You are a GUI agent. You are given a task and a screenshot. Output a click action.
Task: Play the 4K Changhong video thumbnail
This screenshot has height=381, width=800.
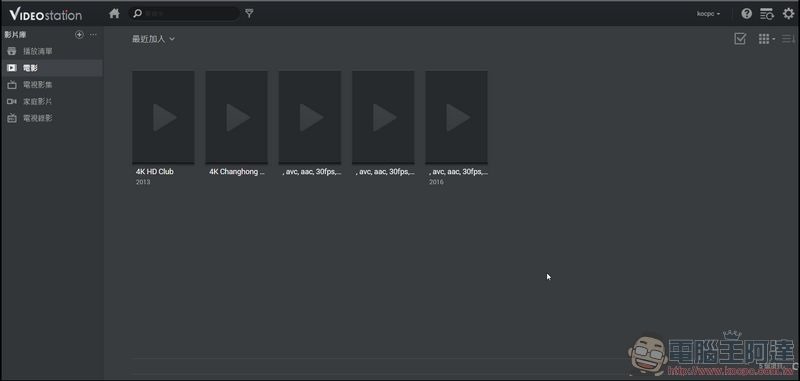click(x=237, y=117)
